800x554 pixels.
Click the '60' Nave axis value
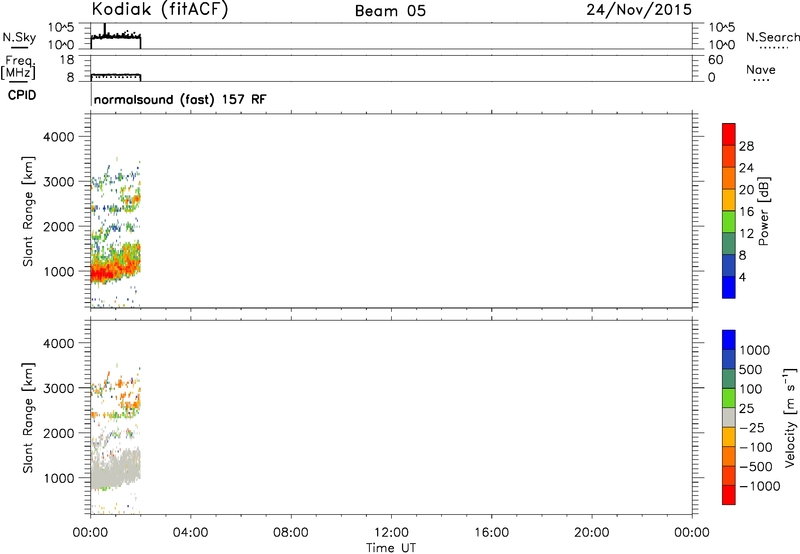pos(716,60)
